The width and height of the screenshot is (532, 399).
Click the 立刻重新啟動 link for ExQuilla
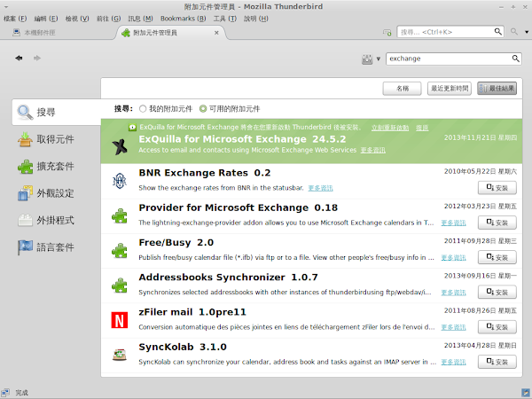click(x=390, y=128)
